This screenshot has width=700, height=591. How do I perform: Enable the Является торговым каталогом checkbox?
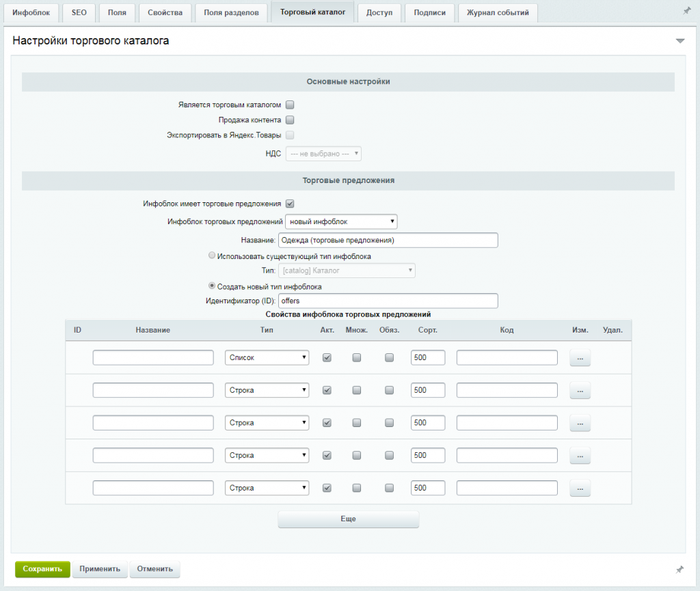tap(290, 105)
